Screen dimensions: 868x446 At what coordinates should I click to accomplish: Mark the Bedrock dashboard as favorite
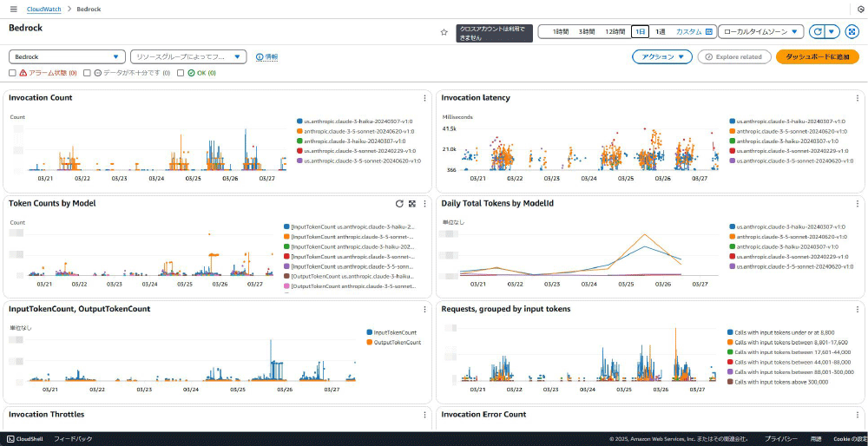444,32
